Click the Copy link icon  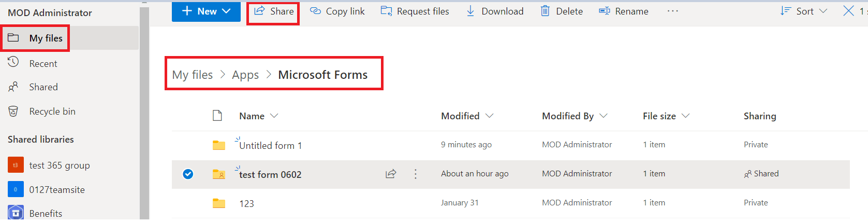[x=315, y=11]
